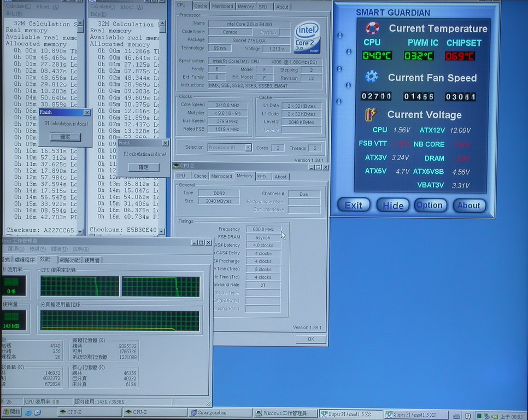Screen dimensions: 528x420
Task: Click the Core Speed field showing 3418.8 MHz
Action: (x=227, y=105)
